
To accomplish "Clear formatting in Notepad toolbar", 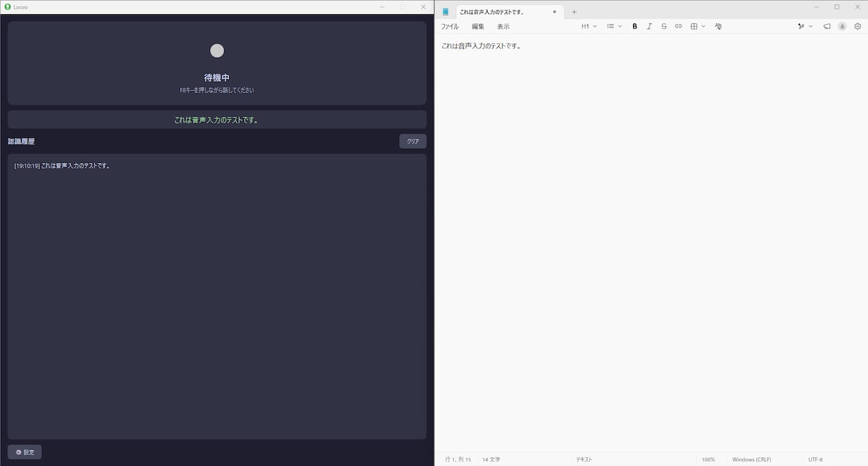I will (x=718, y=26).
